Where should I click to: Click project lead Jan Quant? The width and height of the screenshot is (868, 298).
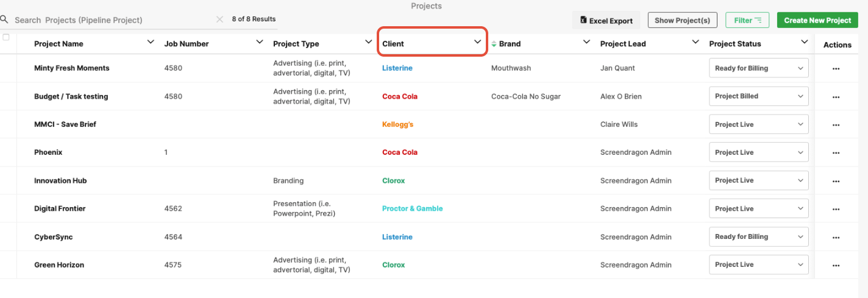point(619,68)
